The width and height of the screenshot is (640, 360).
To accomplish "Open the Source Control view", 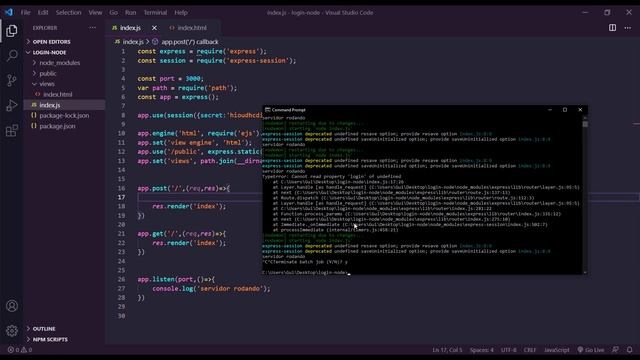I will 11,80.
